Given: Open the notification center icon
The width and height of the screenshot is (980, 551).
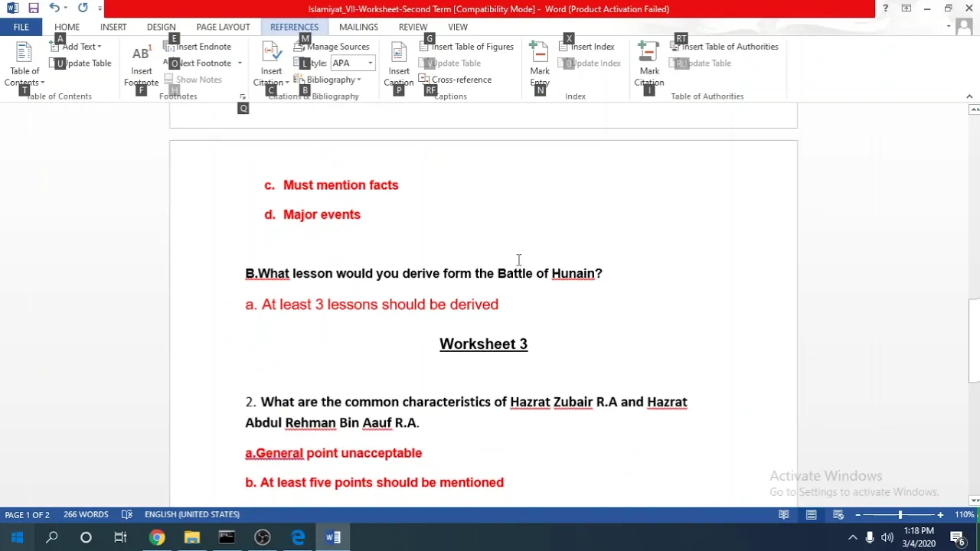Looking at the screenshot, I should pos(957,537).
